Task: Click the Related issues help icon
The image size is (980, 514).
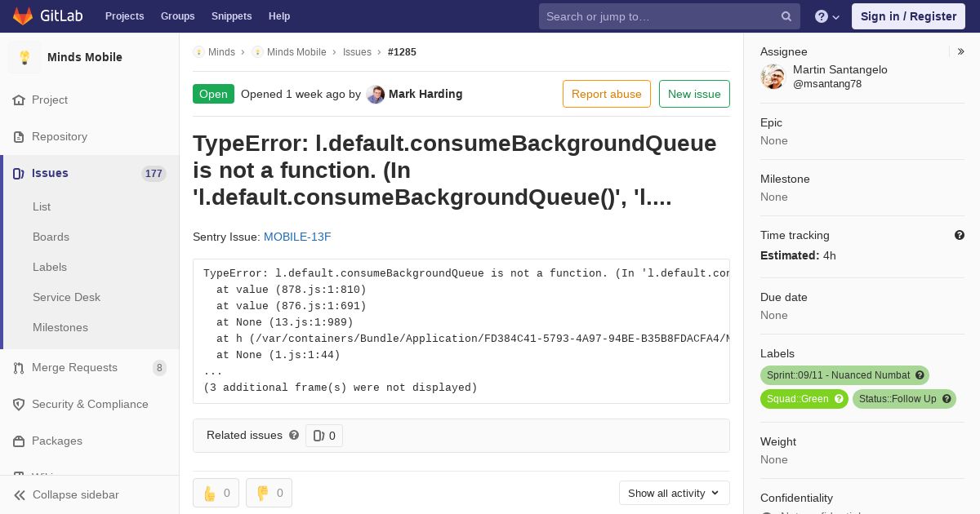Action: click(x=294, y=436)
